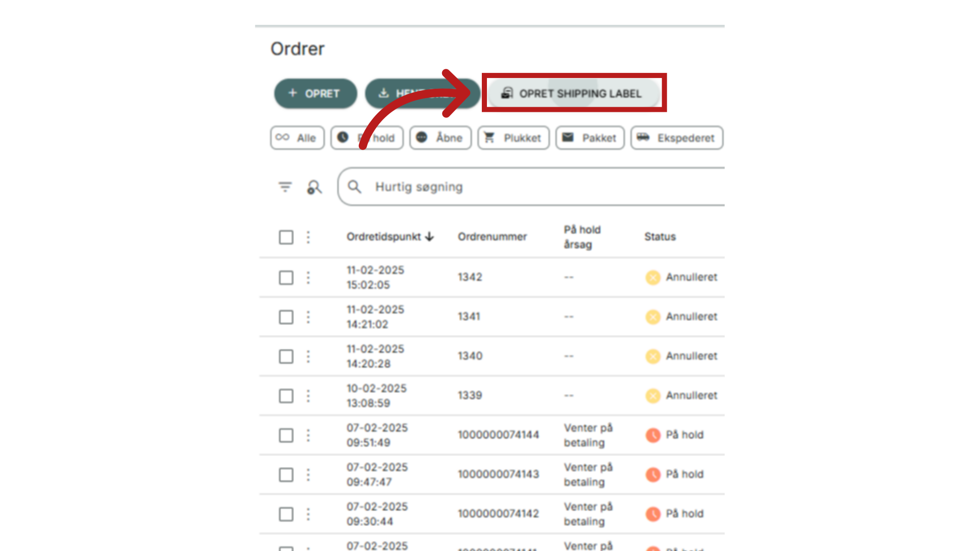Open the three-dot menu for order 1341

click(x=308, y=317)
